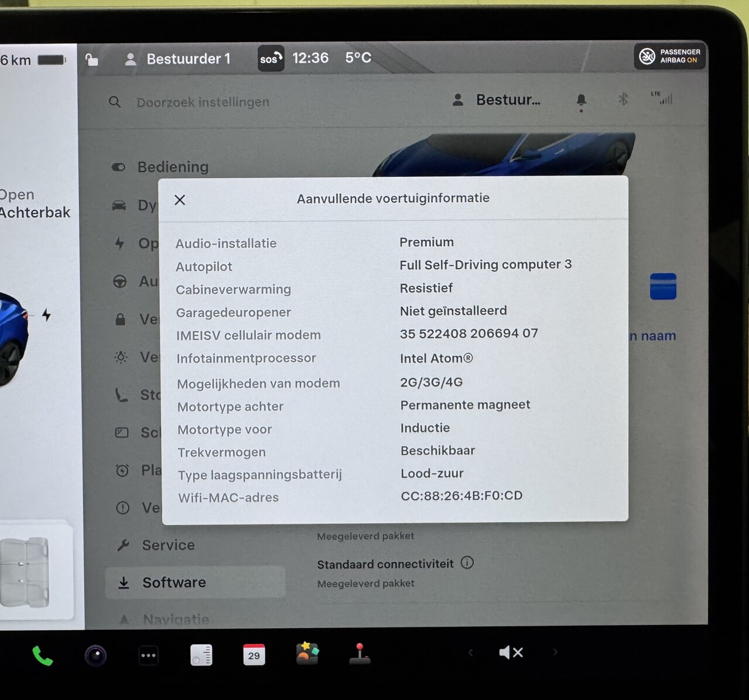Open the all-apps three-dot launcher
749x700 pixels.
148,656
